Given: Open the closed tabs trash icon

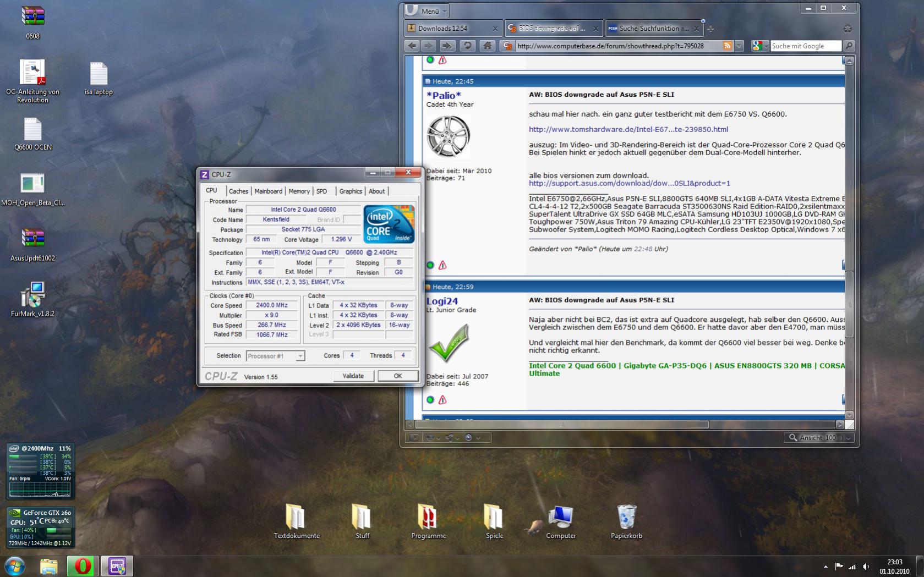Looking at the screenshot, I should [848, 29].
